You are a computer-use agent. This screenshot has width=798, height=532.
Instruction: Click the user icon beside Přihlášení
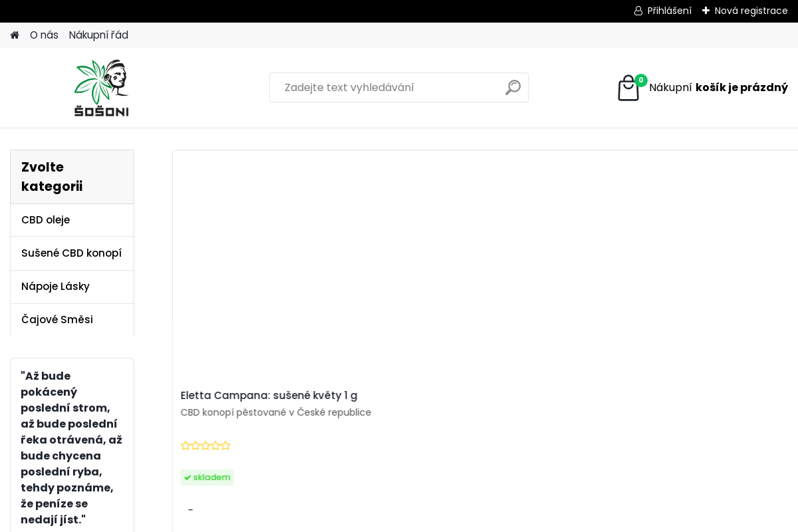(638, 11)
